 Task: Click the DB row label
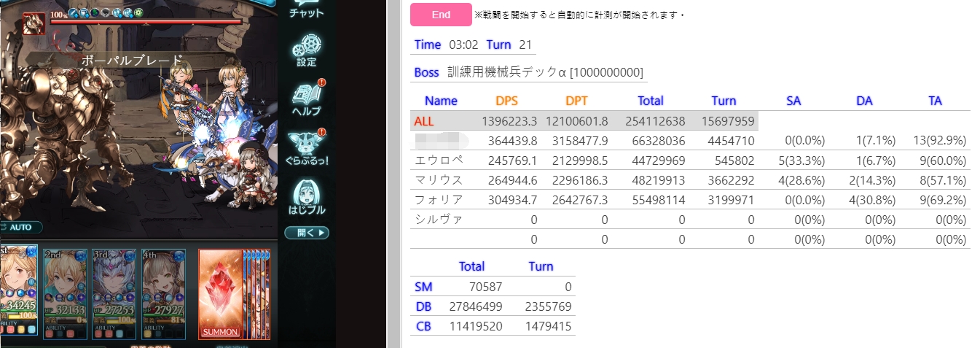[x=423, y=307]
